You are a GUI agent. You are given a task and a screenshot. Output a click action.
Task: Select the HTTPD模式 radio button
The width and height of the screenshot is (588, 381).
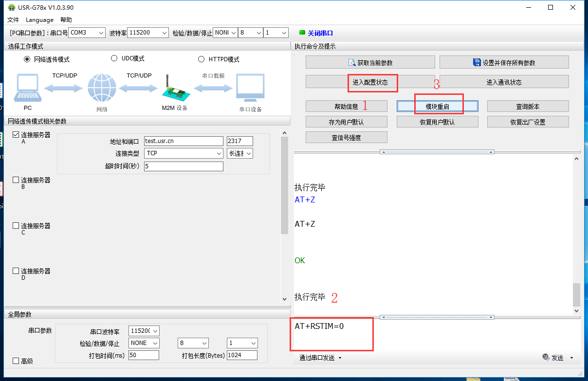(202, 59)
